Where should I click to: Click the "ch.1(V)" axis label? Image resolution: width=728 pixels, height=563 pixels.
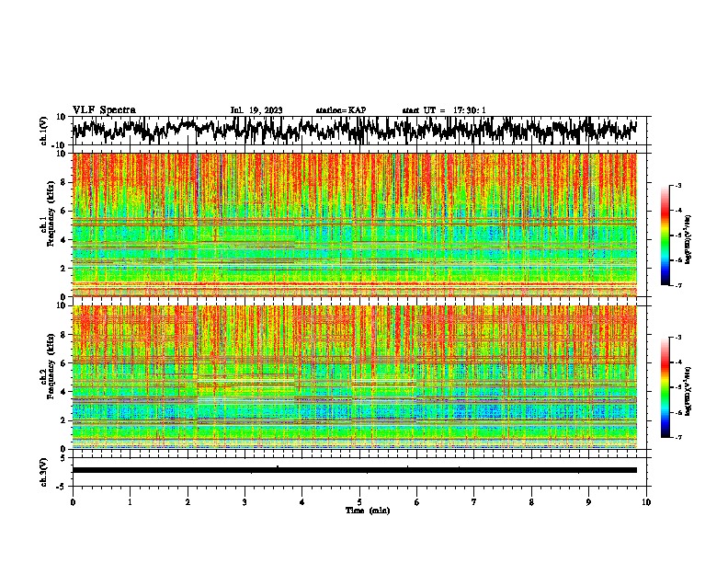(x=44, y=131)
